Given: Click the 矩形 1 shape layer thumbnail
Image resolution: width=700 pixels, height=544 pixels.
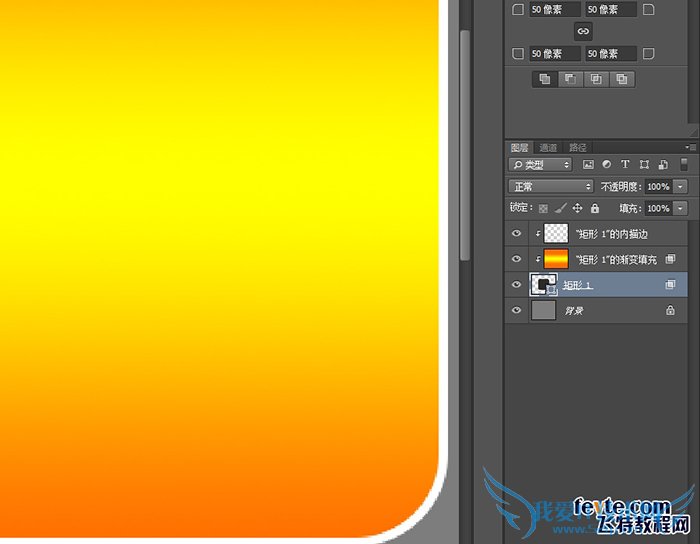Looking at the screenshot, I should [x=544, y=285].
